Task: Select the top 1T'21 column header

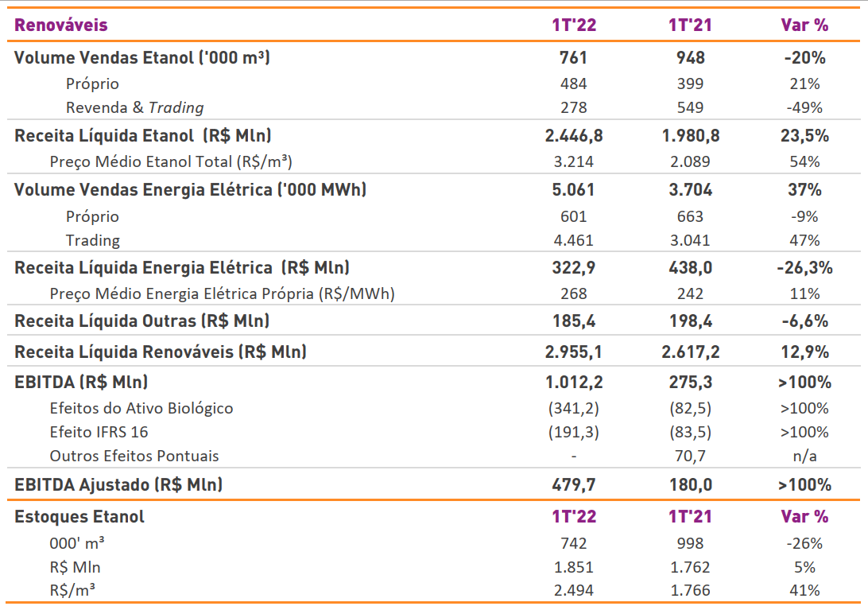Action: pyautogui.click(x=690, y=25)
